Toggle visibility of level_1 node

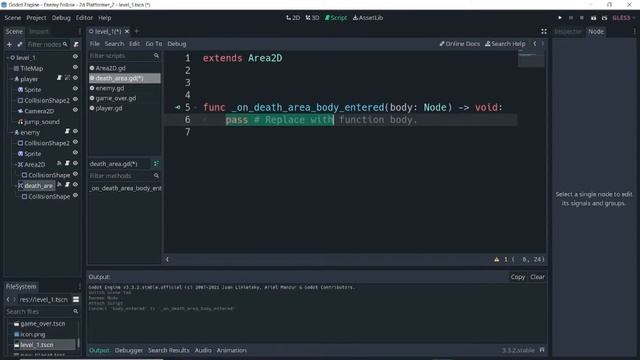coord(75,57)
